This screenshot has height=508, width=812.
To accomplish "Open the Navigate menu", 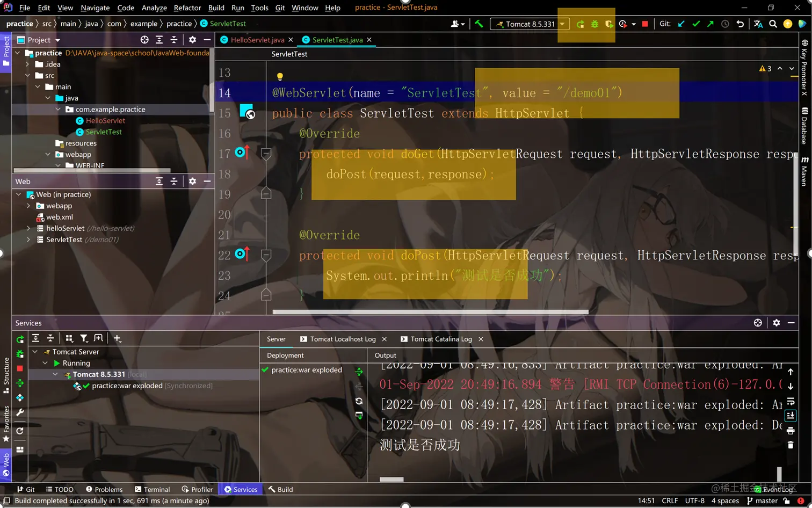I will coord(95,8).
